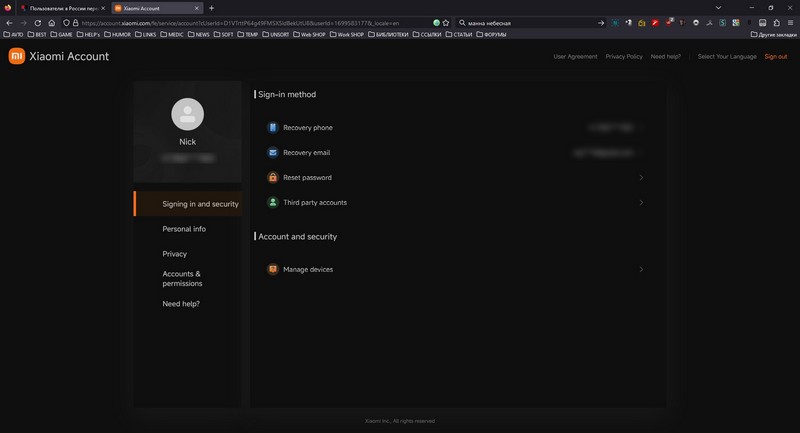Click the address bar URL
This screenshot has height=433, width=800.
240,23
